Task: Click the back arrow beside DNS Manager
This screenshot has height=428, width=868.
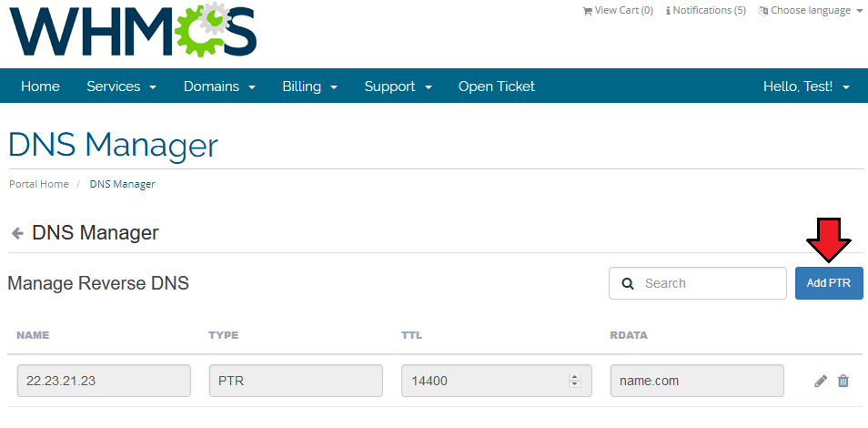Action: pyautogui.click(x=16, y=234)
